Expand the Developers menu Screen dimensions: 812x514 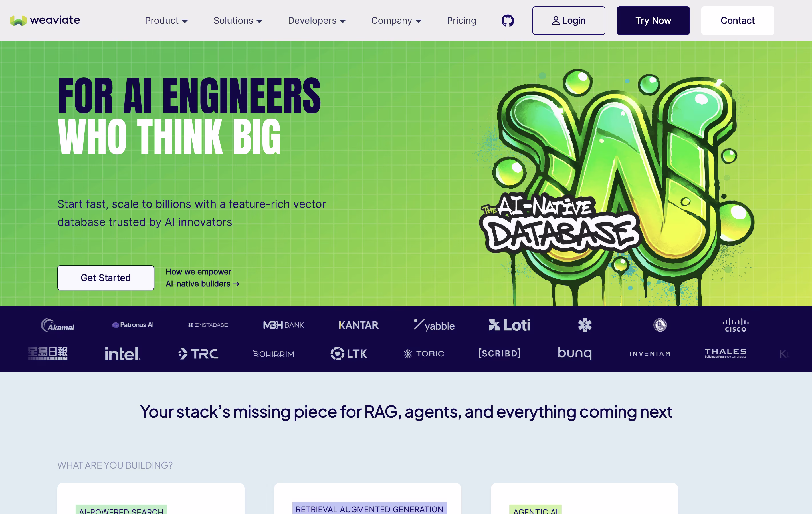point(317,21)
